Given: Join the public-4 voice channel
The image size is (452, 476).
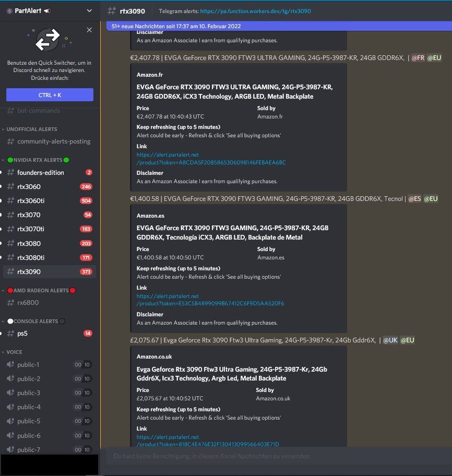Looking at the screenshot, I should (x=50, y=407).
